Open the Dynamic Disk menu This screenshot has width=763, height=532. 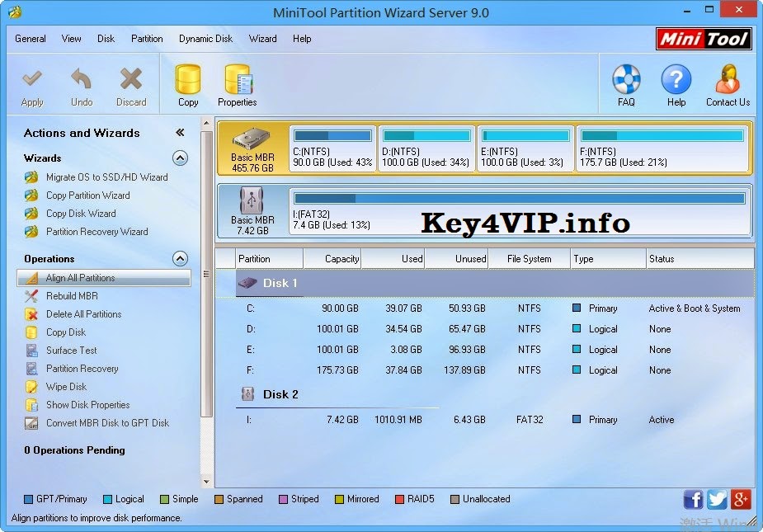point(205,38)
